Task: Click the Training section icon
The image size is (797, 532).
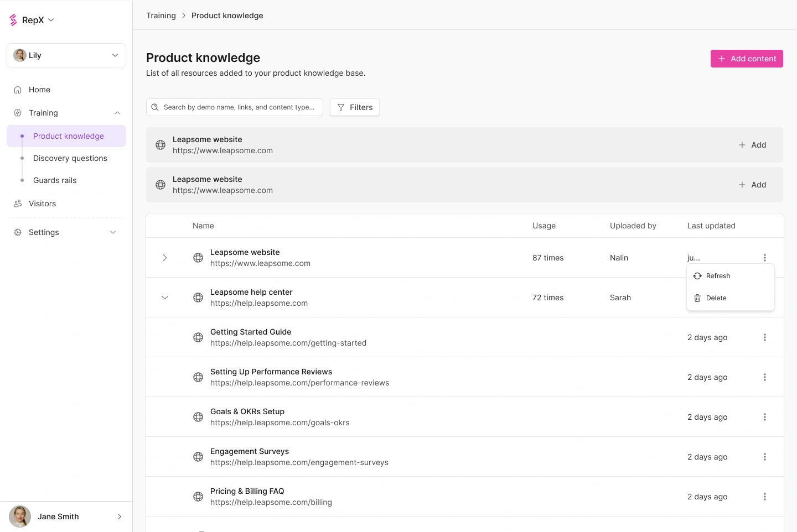Action: click(18, 113)
